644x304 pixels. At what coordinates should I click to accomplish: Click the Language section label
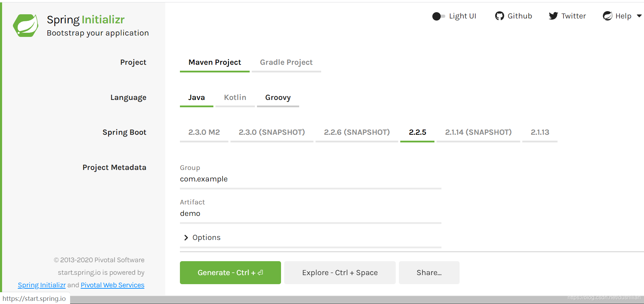click(x=128, y=98)
